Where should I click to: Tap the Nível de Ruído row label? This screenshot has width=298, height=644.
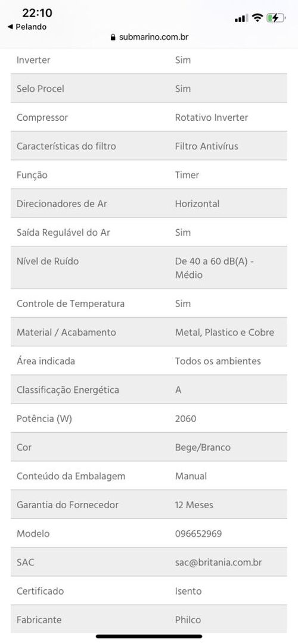tap(47, 261)
